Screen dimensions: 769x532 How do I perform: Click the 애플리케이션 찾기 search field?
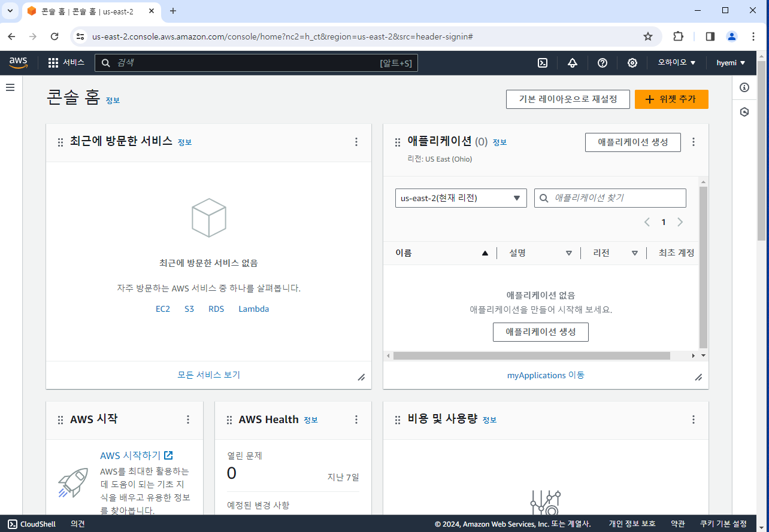(610, 198)
